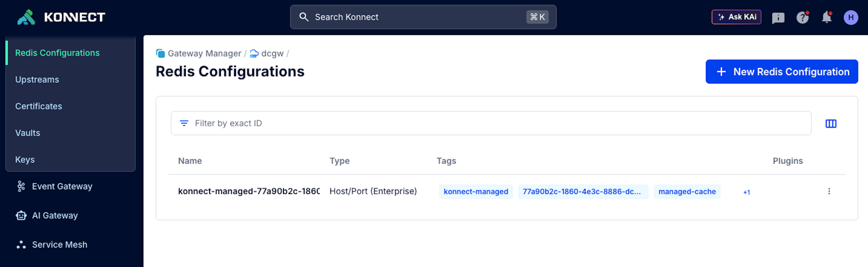This screenshot has height=267, width=868.
Task: Click the Gateway Manager breadcrumb link
Action: click(204, 54)
